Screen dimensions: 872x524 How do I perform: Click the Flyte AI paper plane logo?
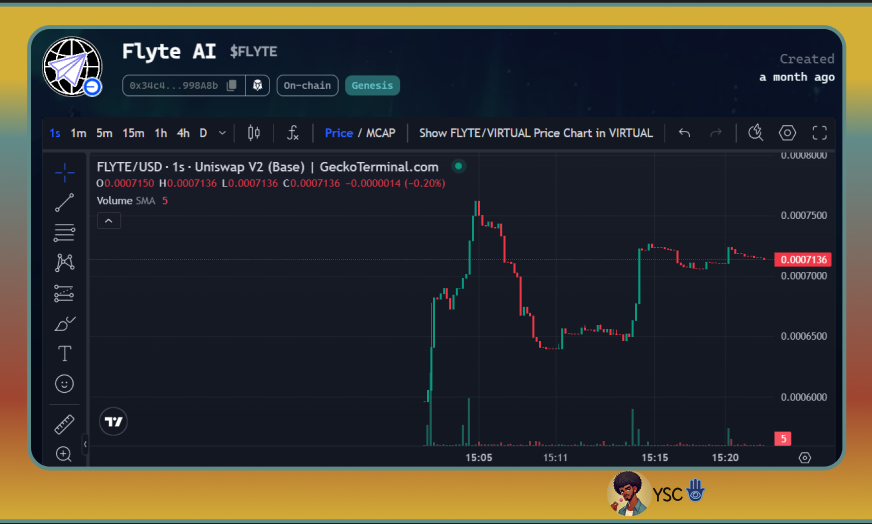coord(72,67)
